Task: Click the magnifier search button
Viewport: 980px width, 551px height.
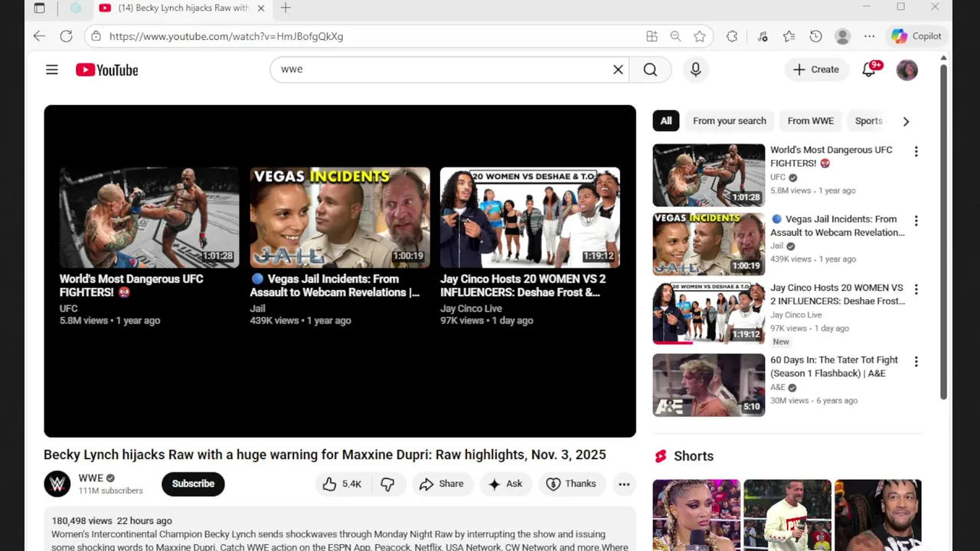Action: pyautogui.click(x=650, y=70)
